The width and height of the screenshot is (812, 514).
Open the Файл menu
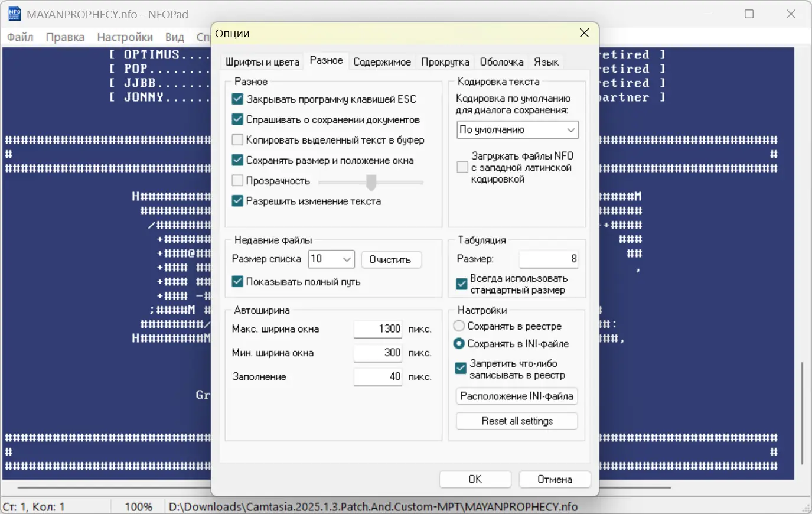click(20, 37)
